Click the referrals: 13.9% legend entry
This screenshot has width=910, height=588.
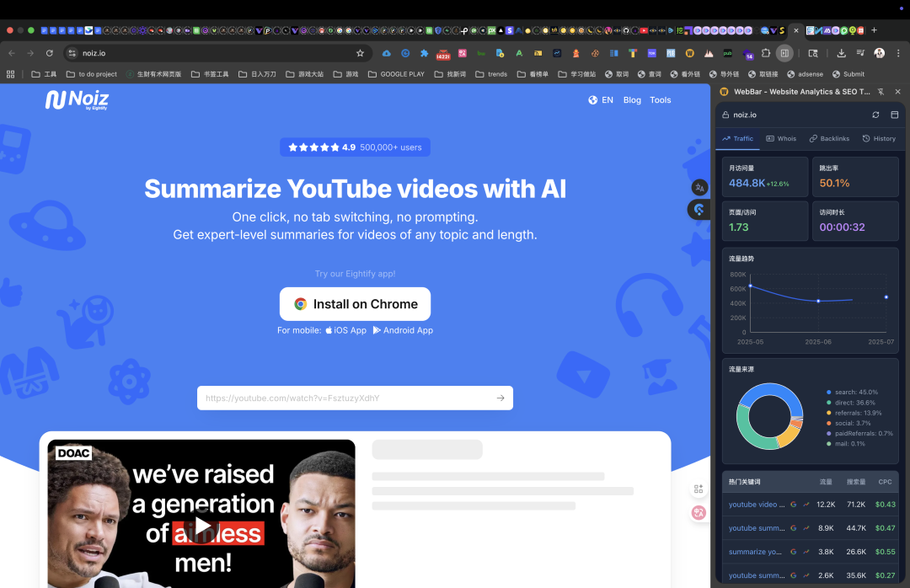(x=854, y=413)
